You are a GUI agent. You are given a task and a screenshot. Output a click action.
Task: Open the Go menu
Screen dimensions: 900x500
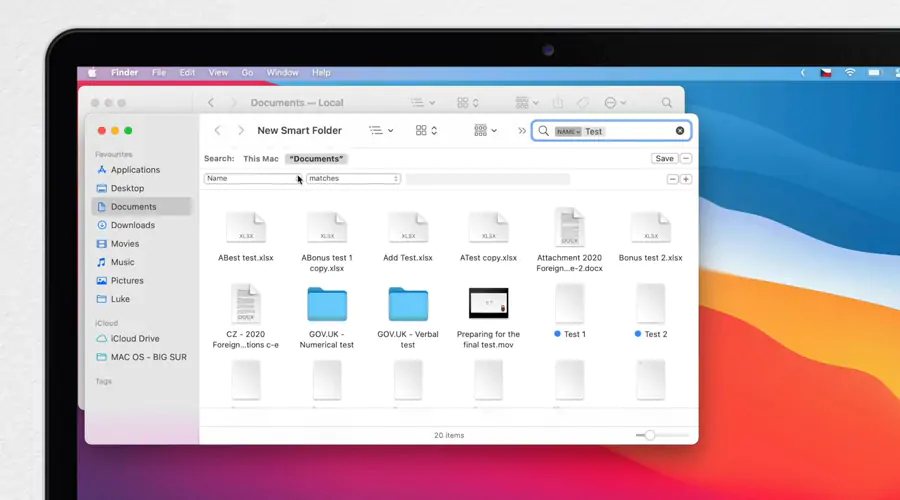(x=247, y=73)
